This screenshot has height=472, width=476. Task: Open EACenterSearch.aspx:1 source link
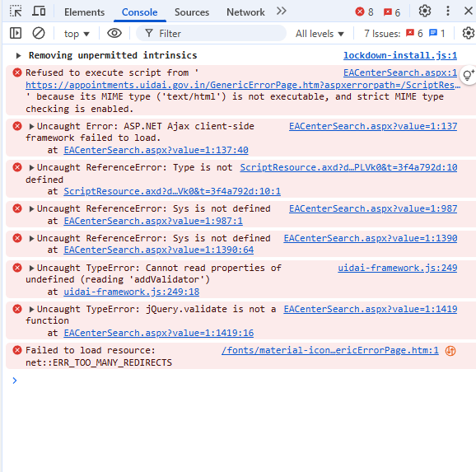pyautogui.click(x=400, y=72)
